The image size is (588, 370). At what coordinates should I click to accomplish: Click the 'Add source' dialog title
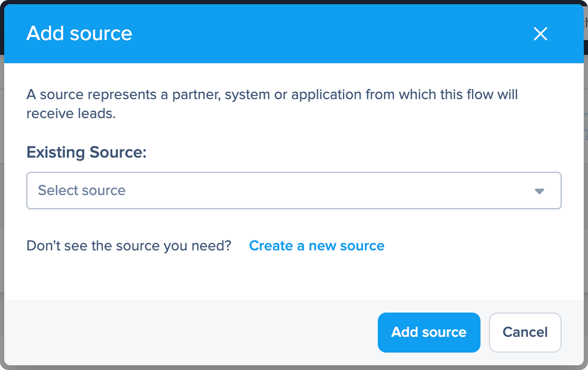pyautogui.click(x=79, y=33)
